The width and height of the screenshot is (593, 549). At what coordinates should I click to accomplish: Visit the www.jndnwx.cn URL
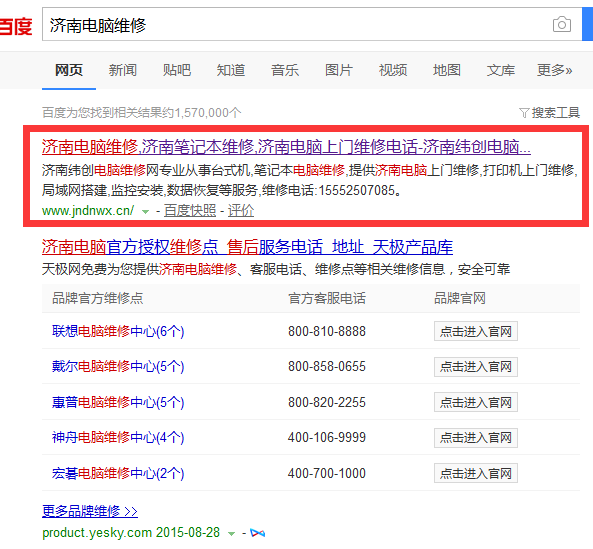pos(88,211)
